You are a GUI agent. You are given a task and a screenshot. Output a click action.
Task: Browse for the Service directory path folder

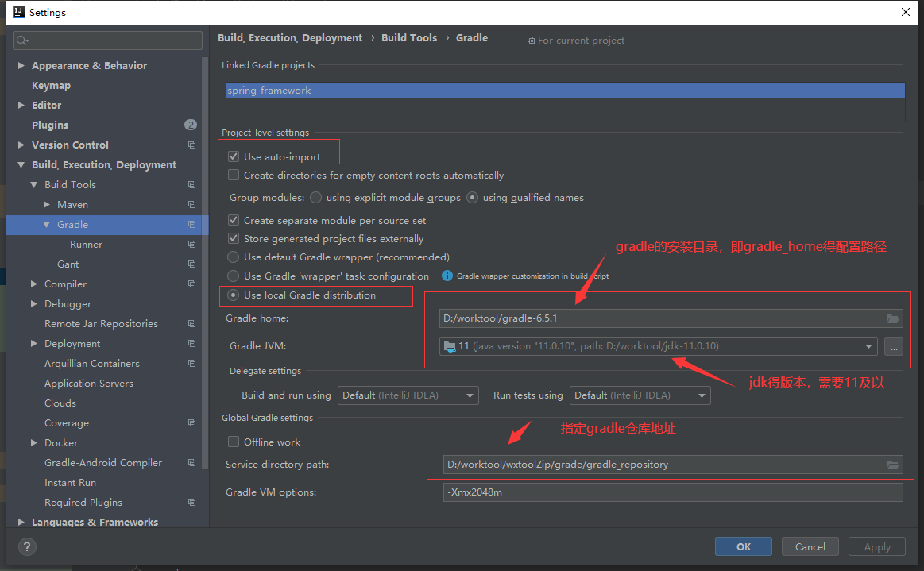pyautogui.click(x=893, y=465)
